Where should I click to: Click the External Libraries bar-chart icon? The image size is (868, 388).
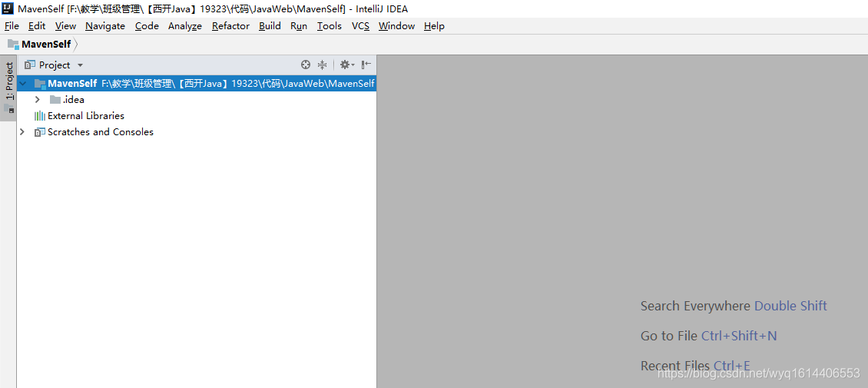(40, 116)
